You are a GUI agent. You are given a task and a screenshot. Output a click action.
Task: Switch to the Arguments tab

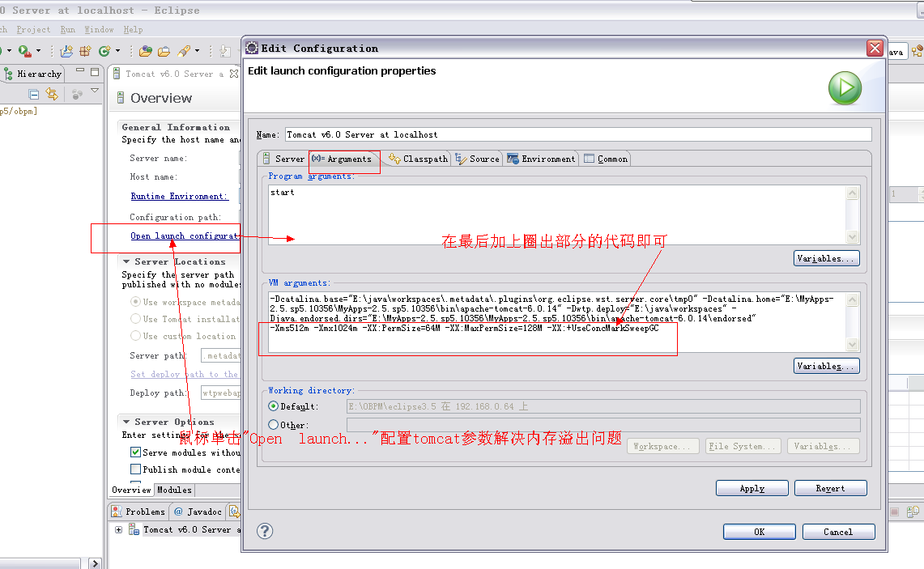pos(343,159)
